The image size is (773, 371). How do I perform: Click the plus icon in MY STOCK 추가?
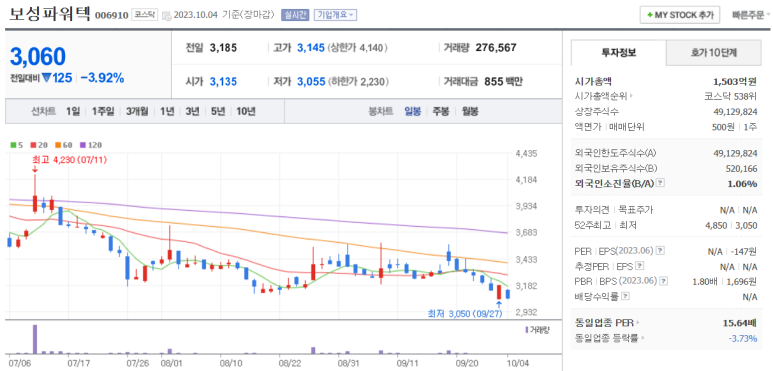pos(650,15)
